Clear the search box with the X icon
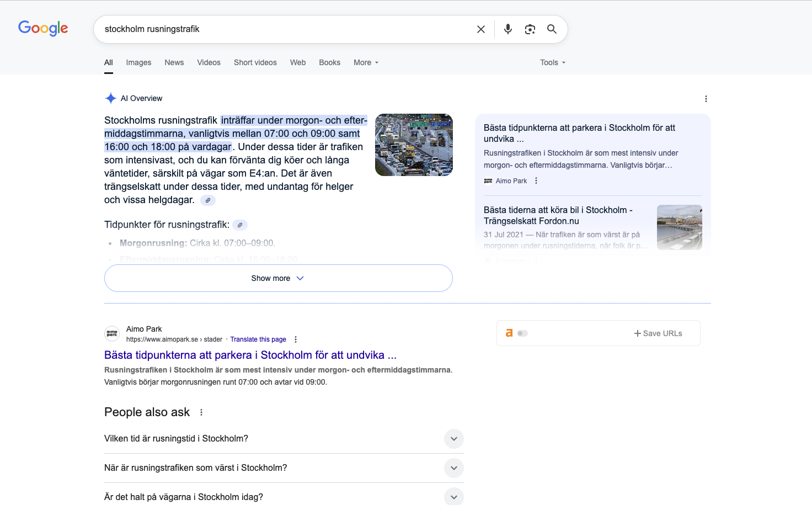 click(x=481, y=29)
